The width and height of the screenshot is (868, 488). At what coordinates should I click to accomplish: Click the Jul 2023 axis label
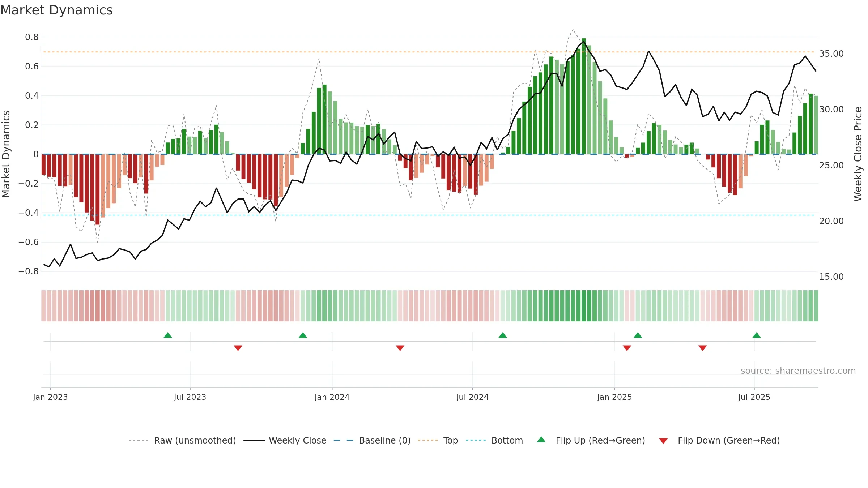pyautogui.click(x=190, y=397)
